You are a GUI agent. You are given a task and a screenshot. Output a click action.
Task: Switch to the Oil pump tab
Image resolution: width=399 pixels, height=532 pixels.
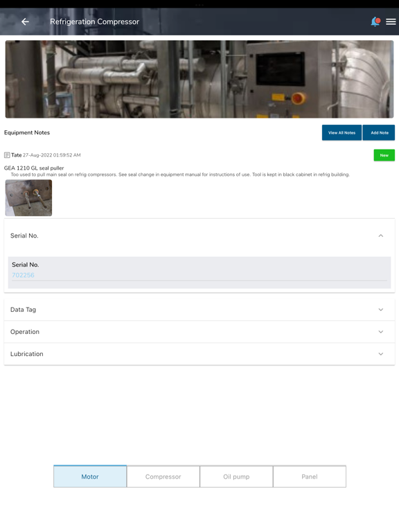pyautogui.click(x=236, y=477)
